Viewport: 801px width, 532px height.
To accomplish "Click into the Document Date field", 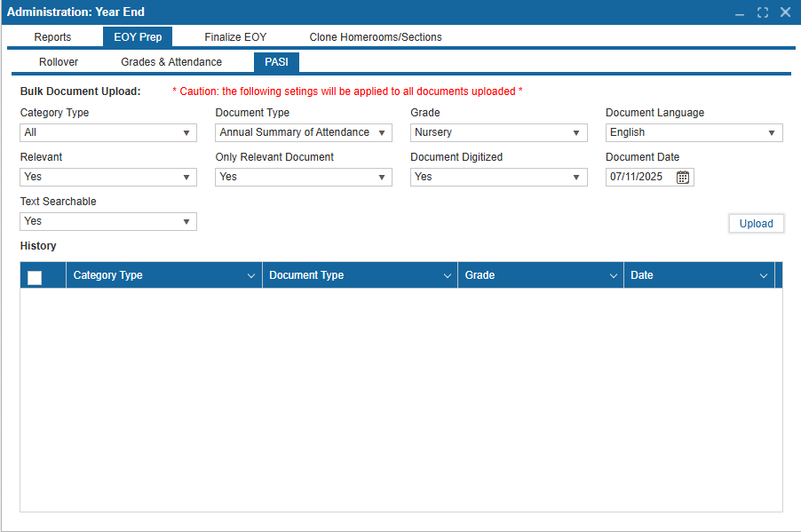I will pos(638,177).
